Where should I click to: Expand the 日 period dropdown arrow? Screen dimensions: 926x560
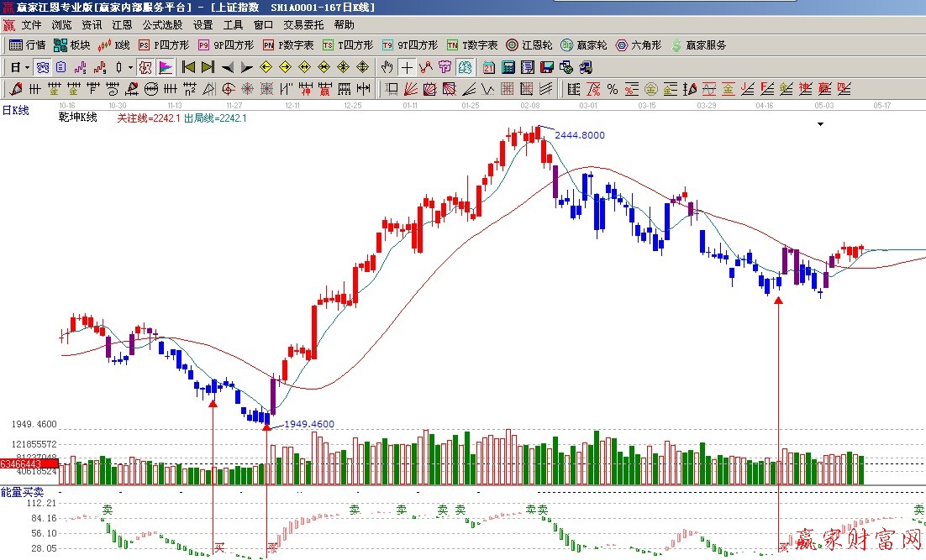click(27, 67)
